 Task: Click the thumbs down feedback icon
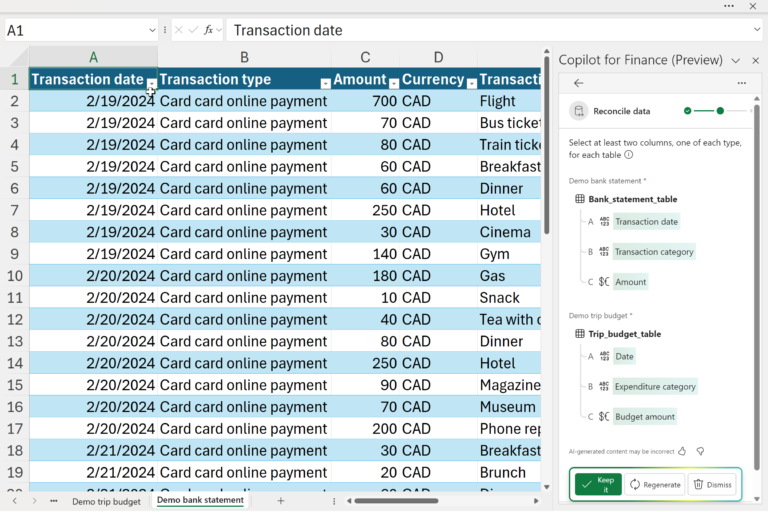tap(700, 452)
